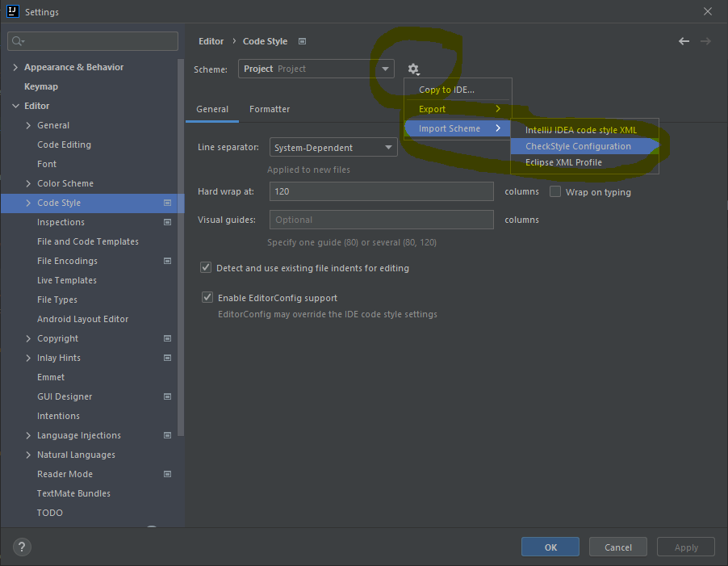Open help with the question mark button
The image size is (728, 566).
[x=22, y=547]
